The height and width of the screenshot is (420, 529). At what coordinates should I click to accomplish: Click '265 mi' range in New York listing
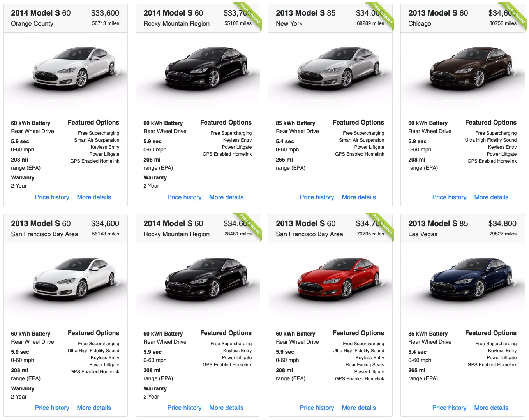coord(284,160)
